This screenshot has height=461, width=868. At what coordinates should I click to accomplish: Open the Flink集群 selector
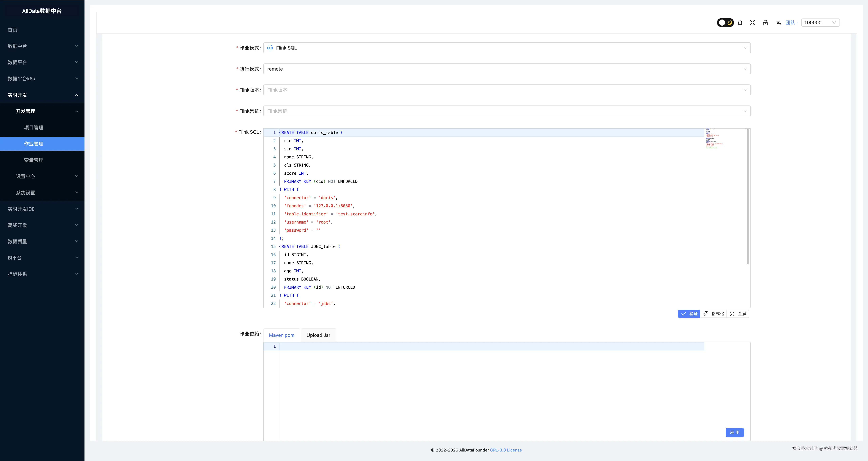(506, 111)
